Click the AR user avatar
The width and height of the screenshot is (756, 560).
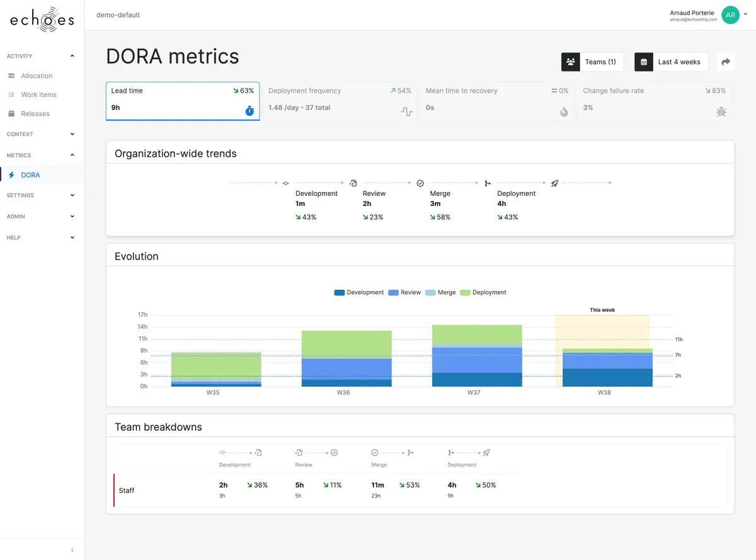pyautogui.click(x=730, y=15)
